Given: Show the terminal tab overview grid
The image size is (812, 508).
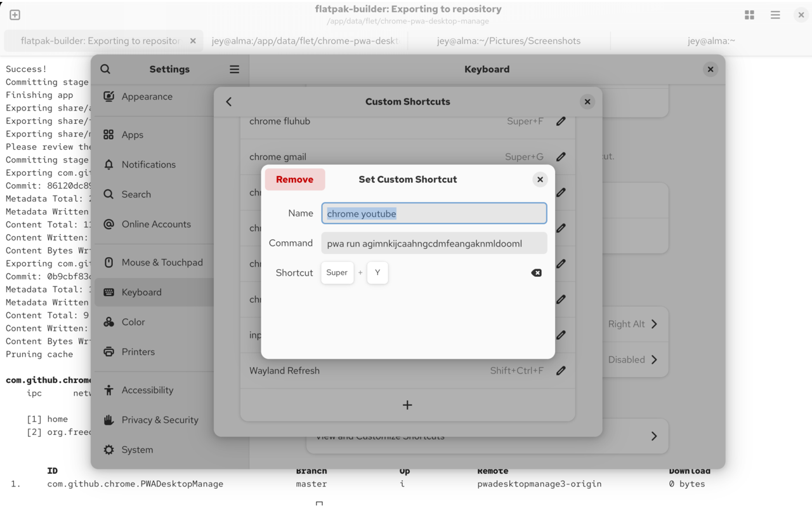Looking at the screenshot, I should tap(749, 15).
